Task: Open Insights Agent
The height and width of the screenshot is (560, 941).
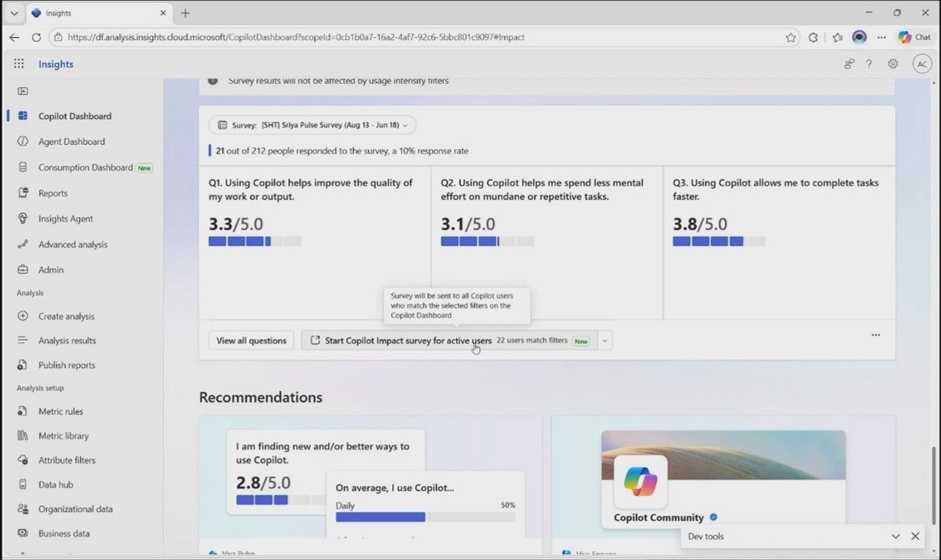Action: tap(66, 218)
